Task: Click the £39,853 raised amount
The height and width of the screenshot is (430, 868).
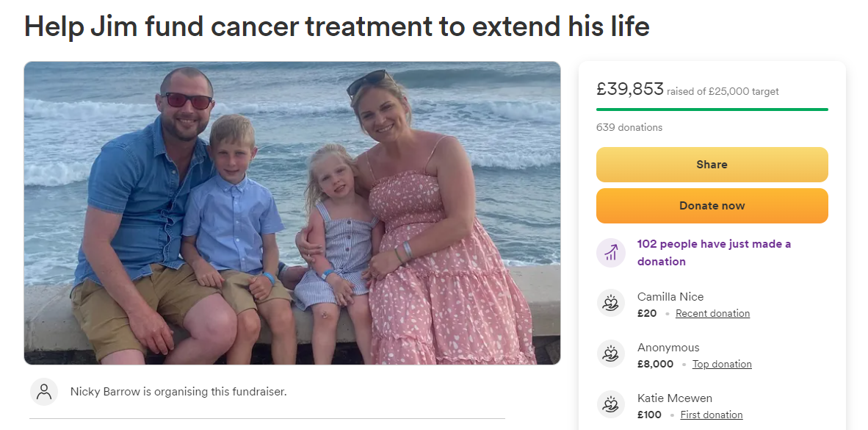Action: click(629, 90)
